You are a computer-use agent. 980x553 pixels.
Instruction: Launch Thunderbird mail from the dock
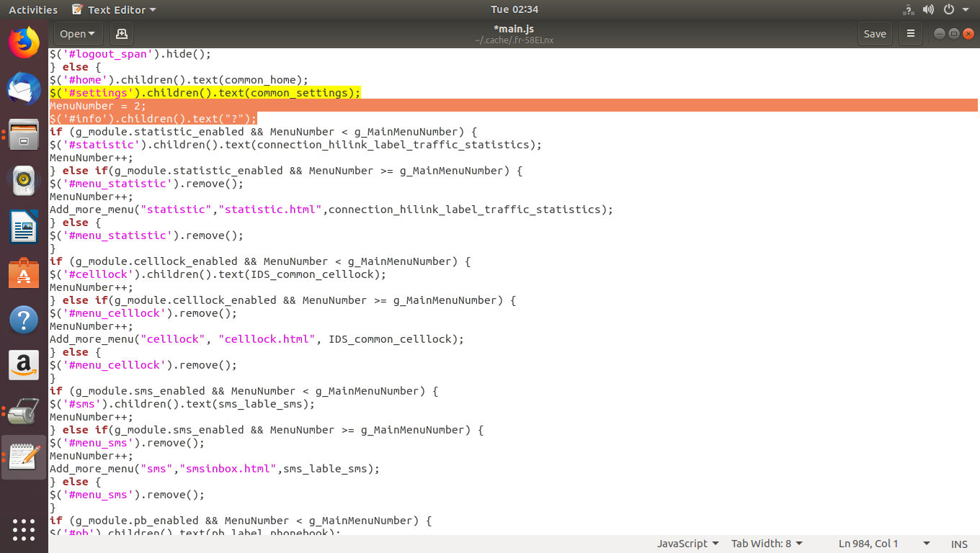pyautogui.click(x=24, y=89)
